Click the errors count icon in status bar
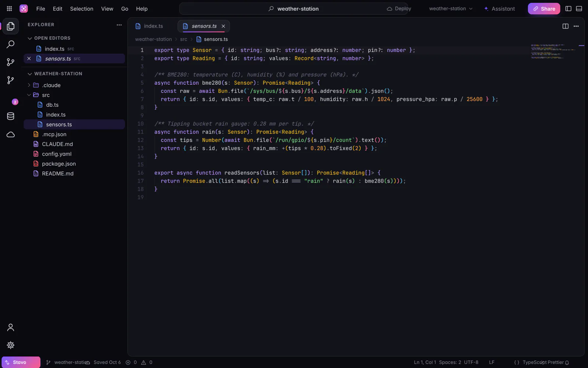Screen dimensions: 588x368 tap(128, 362)
